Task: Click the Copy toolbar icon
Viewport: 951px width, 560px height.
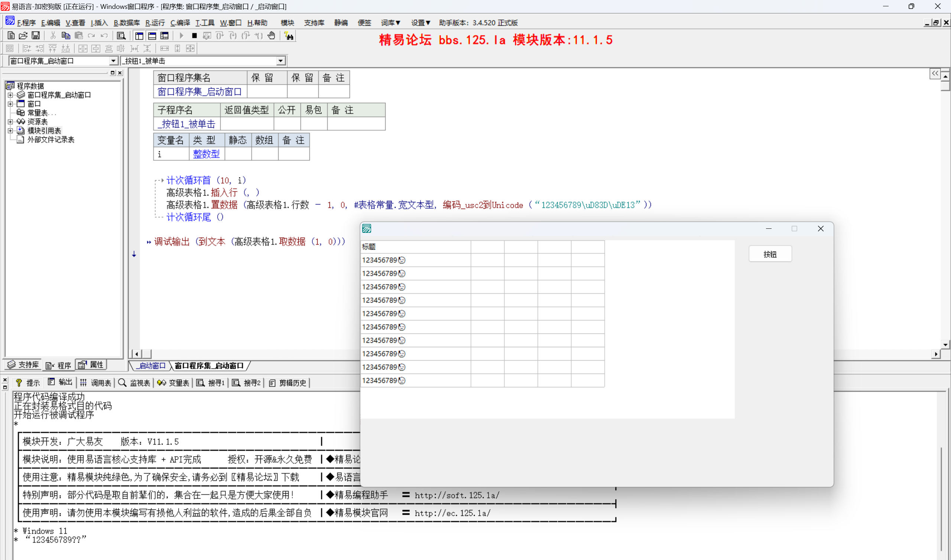Action: [66, 36]
